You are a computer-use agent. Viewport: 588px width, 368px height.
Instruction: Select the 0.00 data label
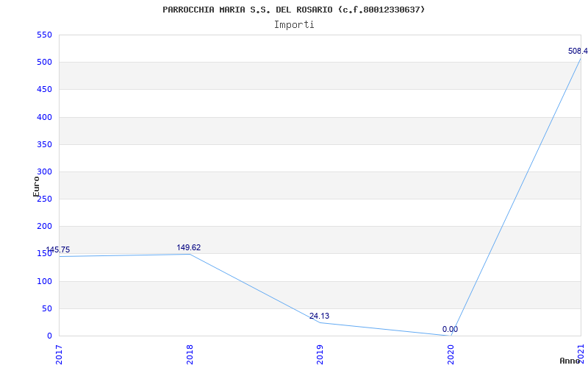[450, 329]
